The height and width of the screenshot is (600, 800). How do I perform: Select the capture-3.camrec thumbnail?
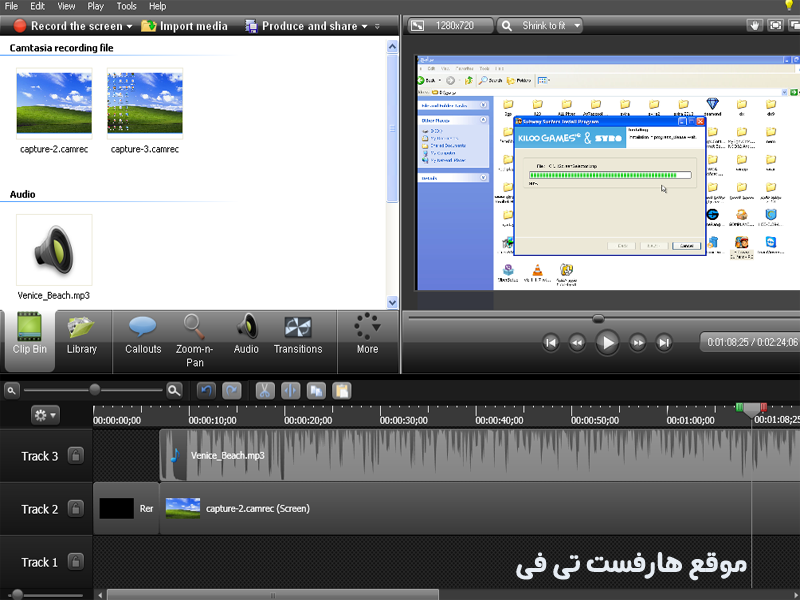tap(145, 103)
